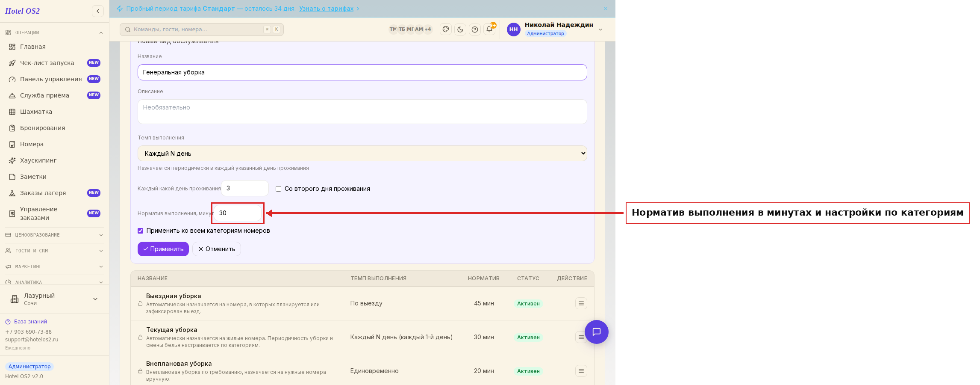Uncheck Применить ко всем категориям номеров
Screen dimensions: 980x385
tap(140, 231)
